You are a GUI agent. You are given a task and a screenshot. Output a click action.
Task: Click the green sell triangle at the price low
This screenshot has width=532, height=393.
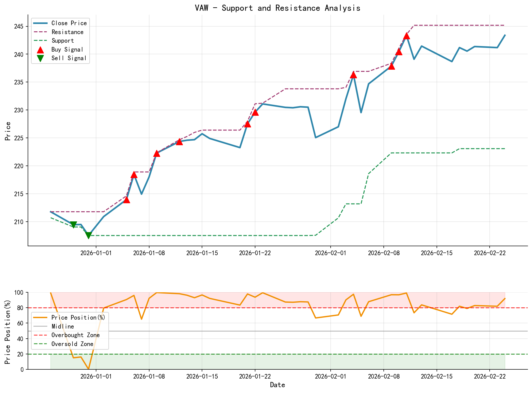pos(89,235)
